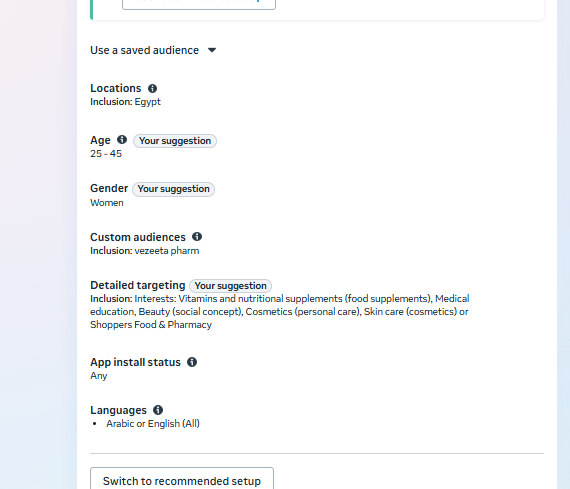Open the Locations info tooltip icon
The image size is (570, 489).
(x=152, y=88)
